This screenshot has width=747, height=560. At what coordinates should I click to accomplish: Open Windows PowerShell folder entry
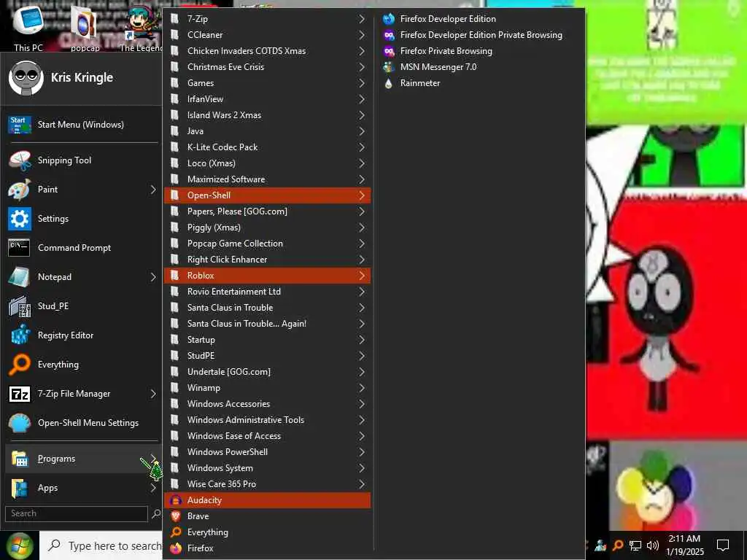pos(267,452)
